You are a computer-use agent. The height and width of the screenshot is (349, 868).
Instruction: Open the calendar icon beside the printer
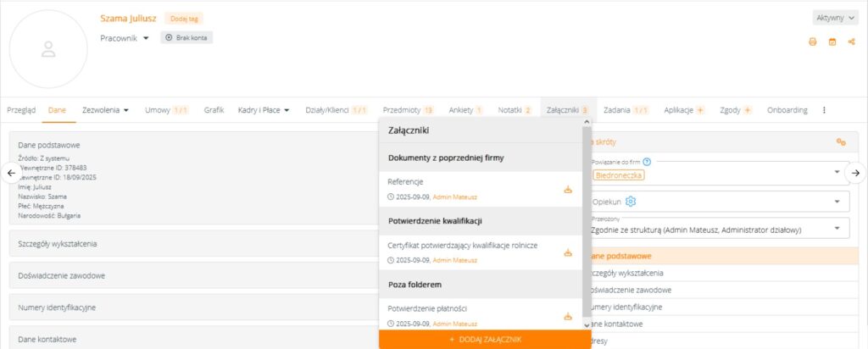(832, 42)
